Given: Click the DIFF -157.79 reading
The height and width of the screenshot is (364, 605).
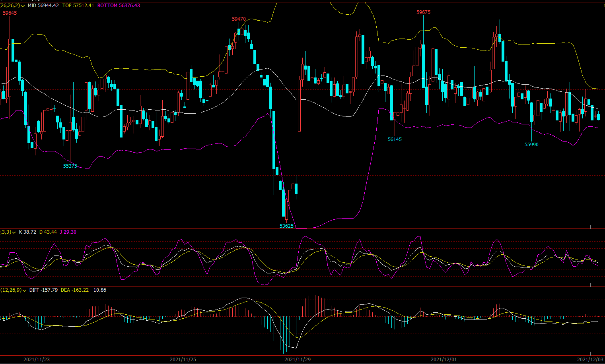Looking at the screenshot, I should pos(44,290).
